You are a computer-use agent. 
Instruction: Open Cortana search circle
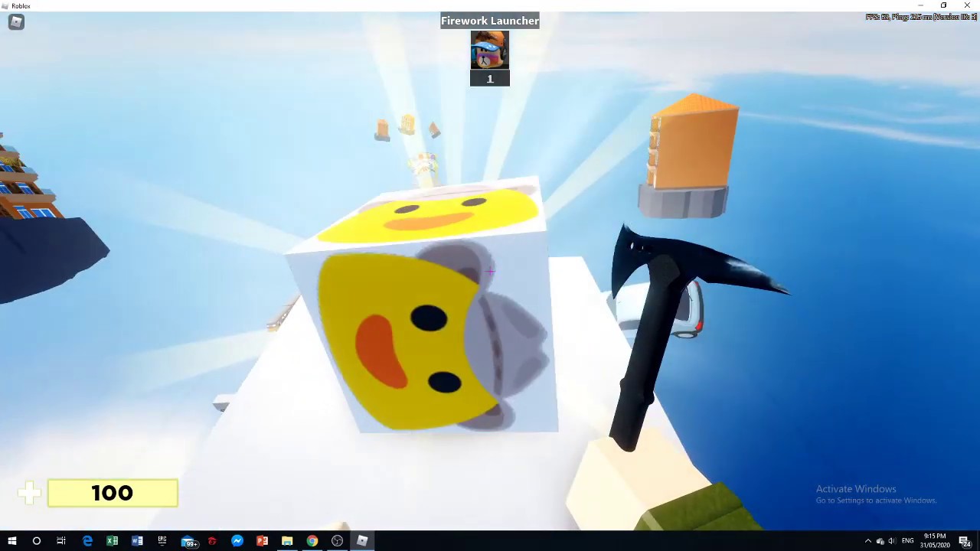(x=36, y=541)
